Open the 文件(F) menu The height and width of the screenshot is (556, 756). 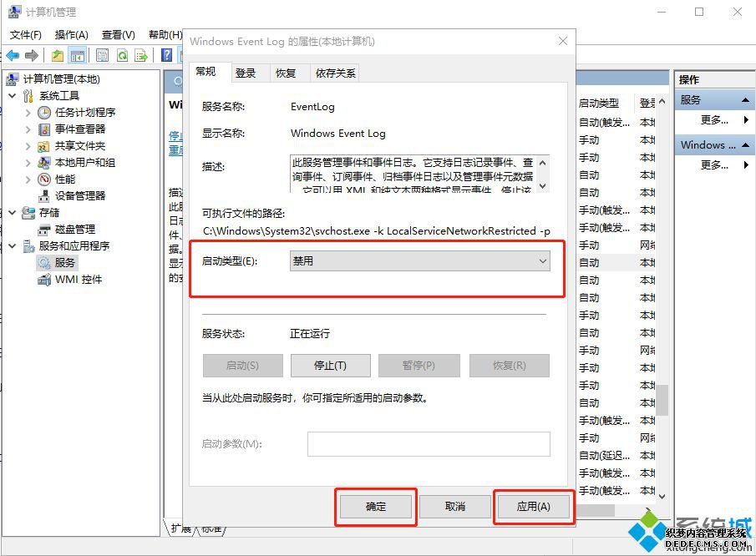pyautogui.click(x=26, y=35)
